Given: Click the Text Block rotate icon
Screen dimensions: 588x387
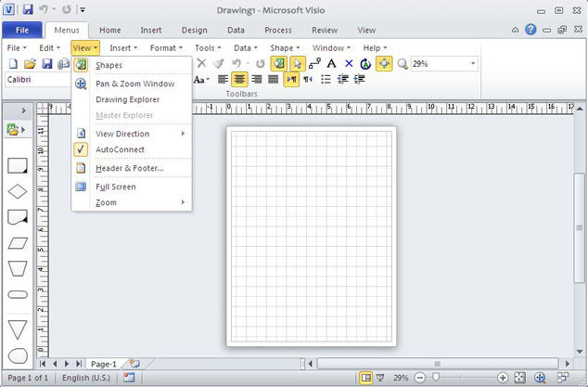Looking at the screenshot, I should tap(365, 64).
